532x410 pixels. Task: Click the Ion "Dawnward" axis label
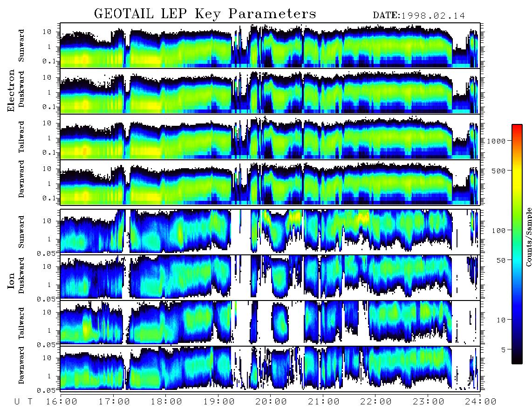click(21, 365)
